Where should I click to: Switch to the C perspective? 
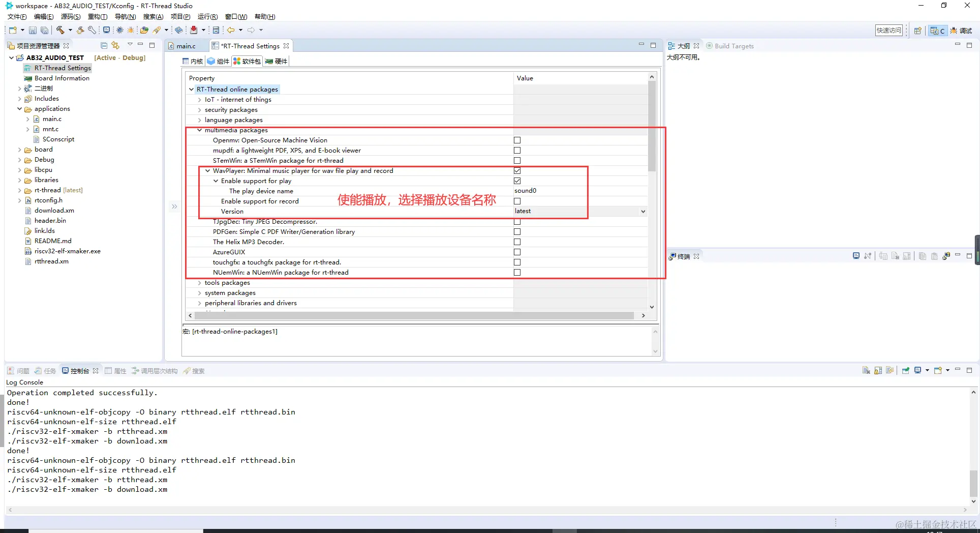937,31
